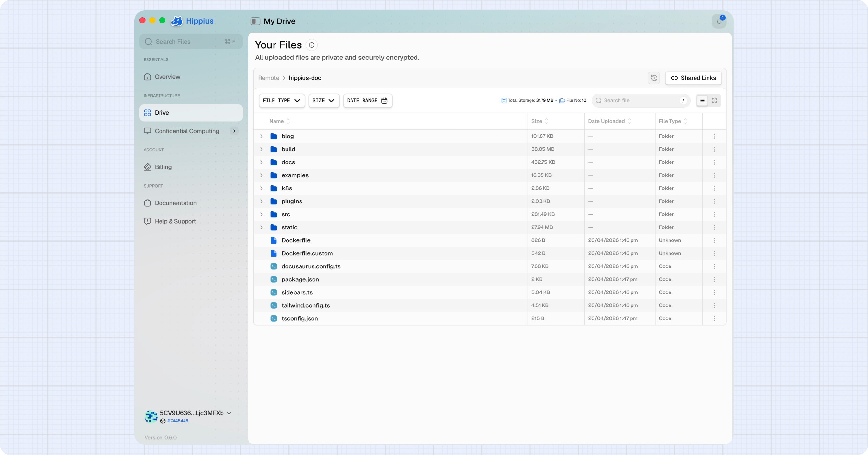Sort by the Name column
This screenshot has height=455, width=868.
pos(279,121)
